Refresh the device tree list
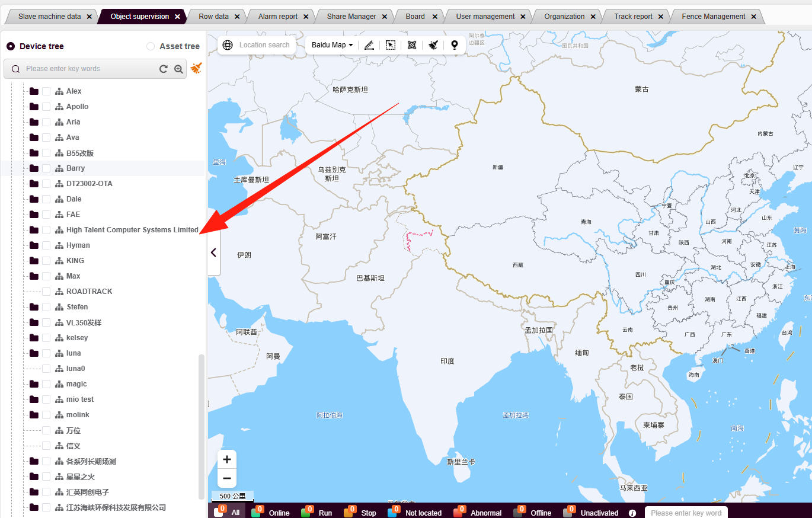This screenshot has height=518, width=812. pyautogui.click(x=164, y=69)
